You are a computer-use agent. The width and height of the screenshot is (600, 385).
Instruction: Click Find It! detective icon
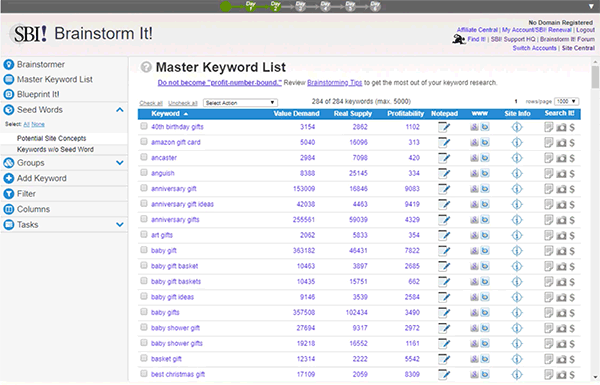pyautogui.click(x=458, y=39)
